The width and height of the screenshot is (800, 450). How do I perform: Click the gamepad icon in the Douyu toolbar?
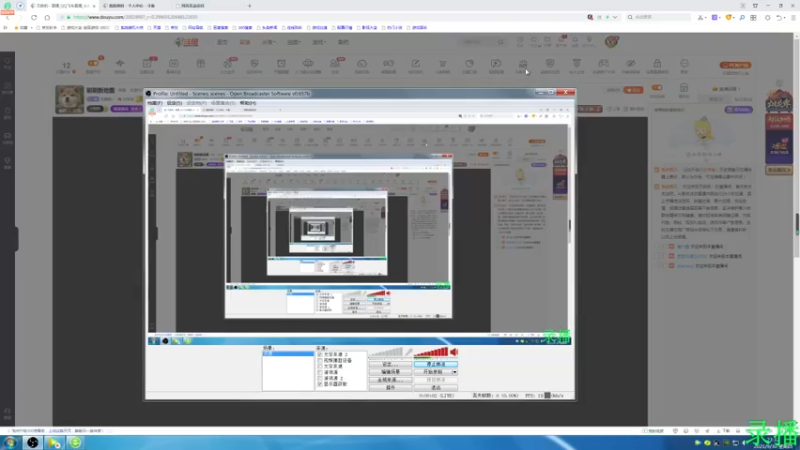[x=604, y=63]
